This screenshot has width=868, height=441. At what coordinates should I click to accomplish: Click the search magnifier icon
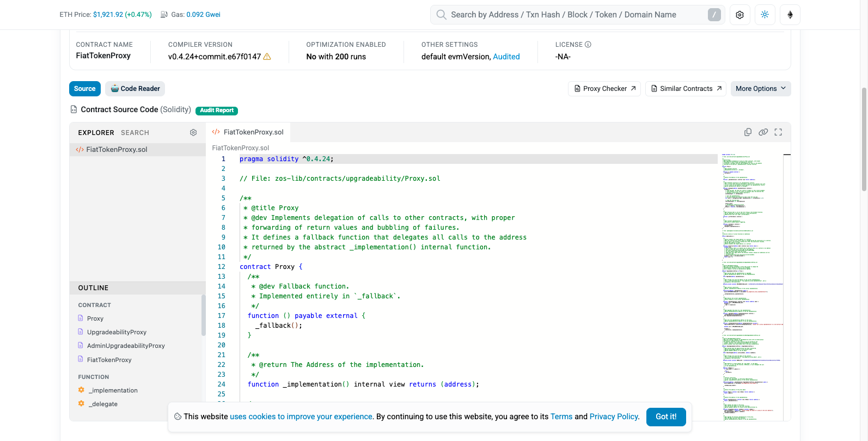point(442,15)
